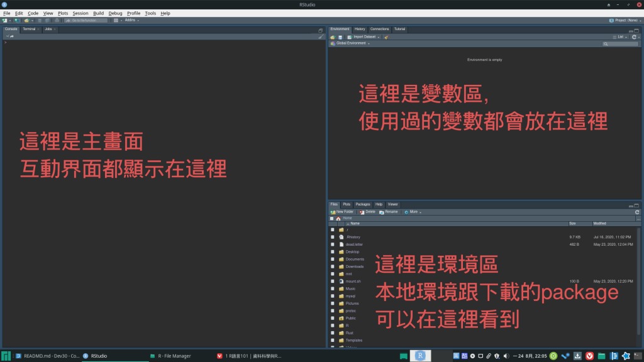The width and height of the screenshot is (644, 362).
Task: Check the box next to mount.sh
Action: point(333,282)
